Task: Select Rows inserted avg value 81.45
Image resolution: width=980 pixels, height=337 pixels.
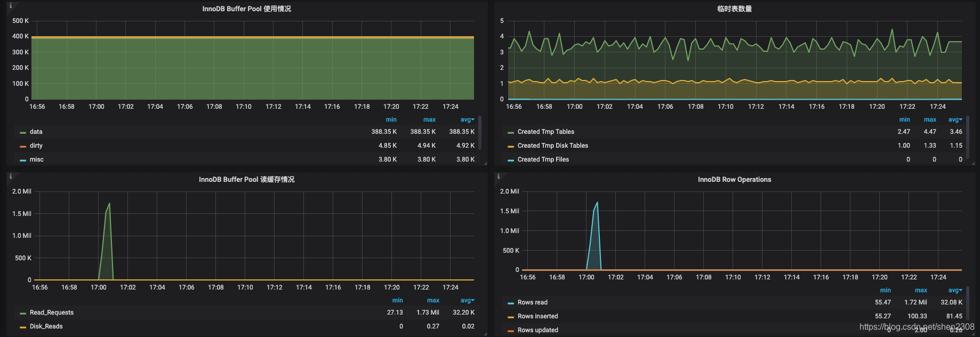Action: pos(954,316)
